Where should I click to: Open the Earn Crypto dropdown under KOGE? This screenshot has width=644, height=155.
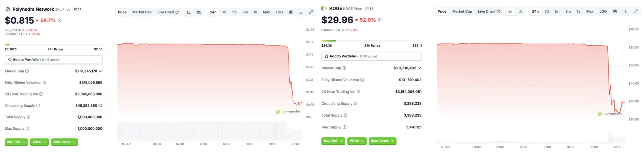382,141
